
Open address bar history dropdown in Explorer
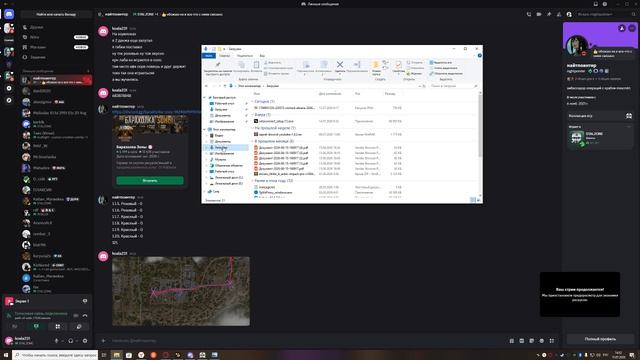[420, 86]
